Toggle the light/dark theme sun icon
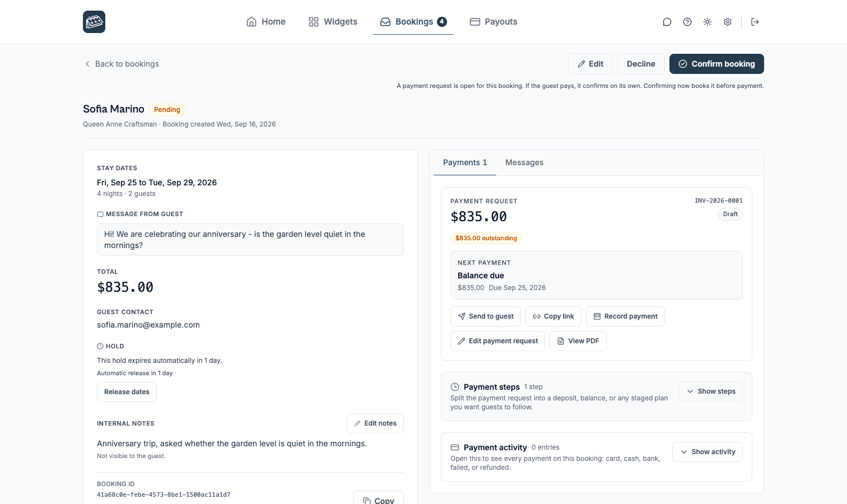Image resolution: width=847 pixels, height=504 pixels. (708, 22)
